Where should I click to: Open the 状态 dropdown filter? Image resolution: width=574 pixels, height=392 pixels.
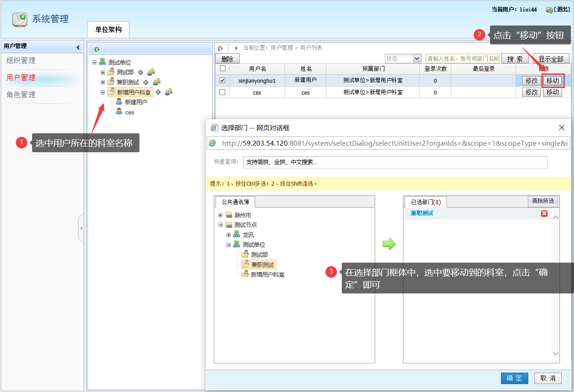(403, 59)
